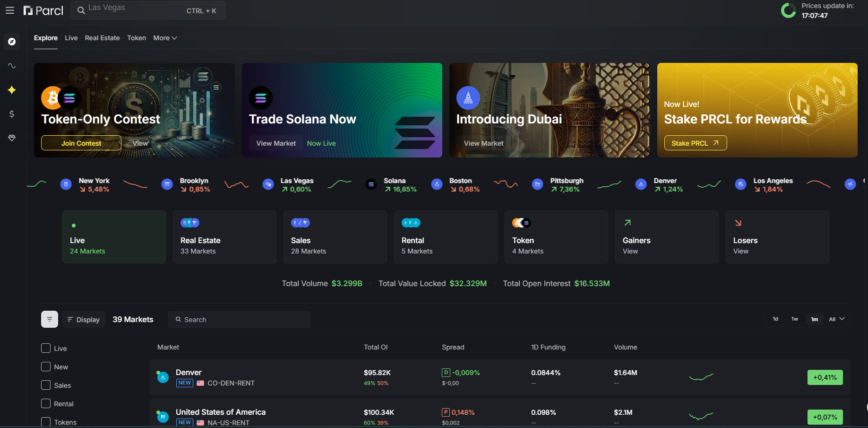Image resolution: width=868 pixels, height=428 pixels.
Task: Click the Boston ticker icon
Action: coord(437,184)
